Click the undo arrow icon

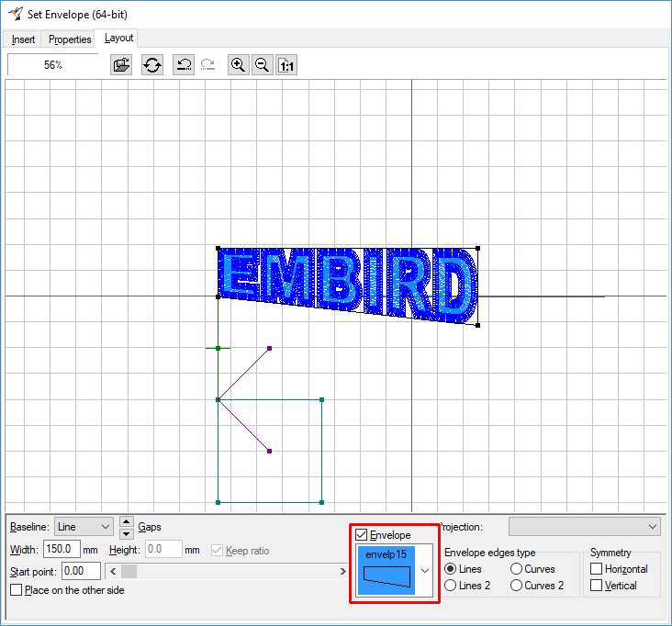coord(184,65)
